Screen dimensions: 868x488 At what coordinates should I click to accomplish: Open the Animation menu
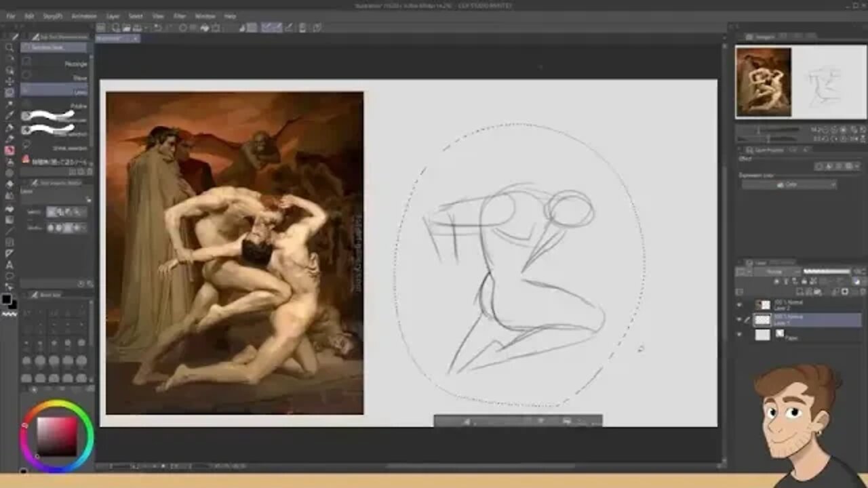pyautogui.click(x=84, y=16)
